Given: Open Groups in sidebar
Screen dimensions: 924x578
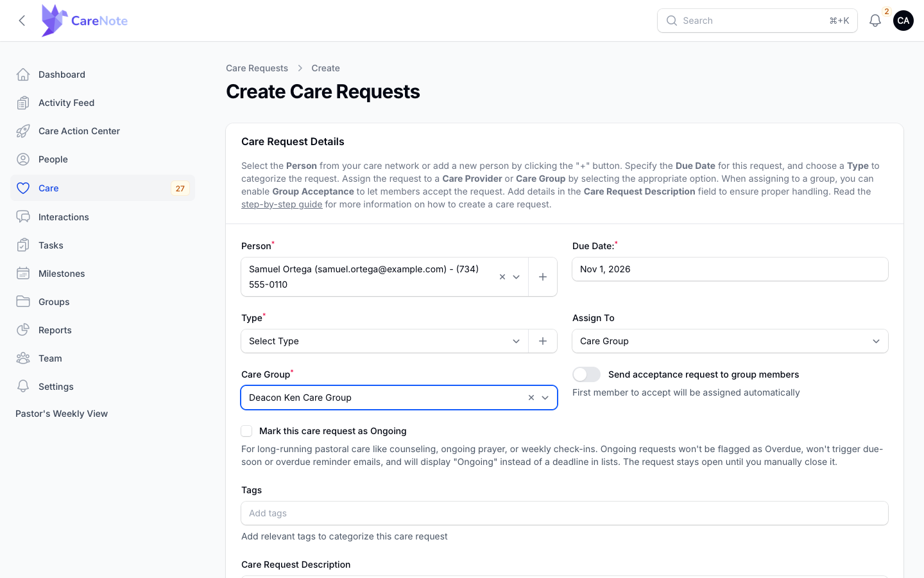Looking at the screenshot, I should click(x=103, y=302).
